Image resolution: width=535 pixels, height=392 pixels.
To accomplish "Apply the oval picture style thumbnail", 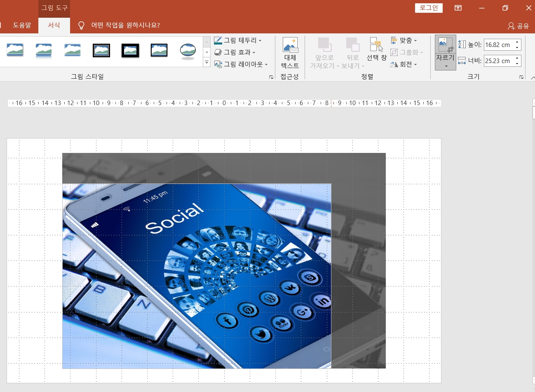I will coord(188,51).
